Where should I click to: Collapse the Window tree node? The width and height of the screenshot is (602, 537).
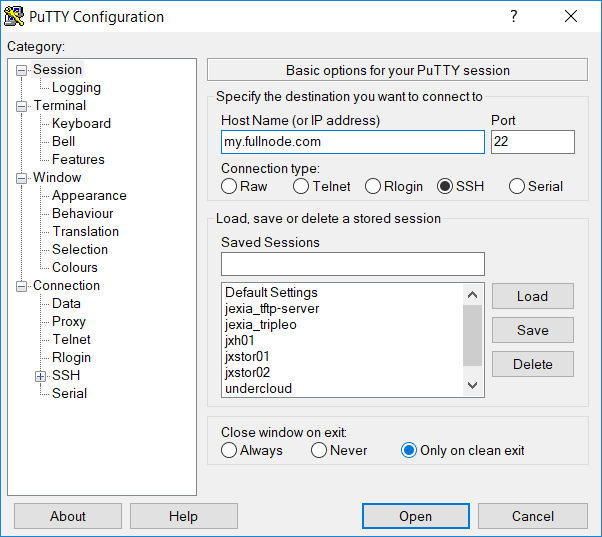(x=22, y=178)
